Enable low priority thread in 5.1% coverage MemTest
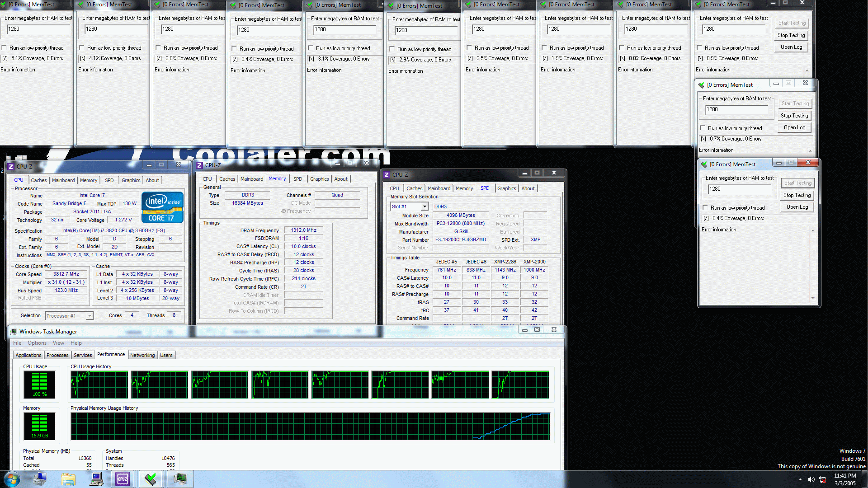Screen dimensions: 868x488 pyautogui.click(x=4, y=48)
